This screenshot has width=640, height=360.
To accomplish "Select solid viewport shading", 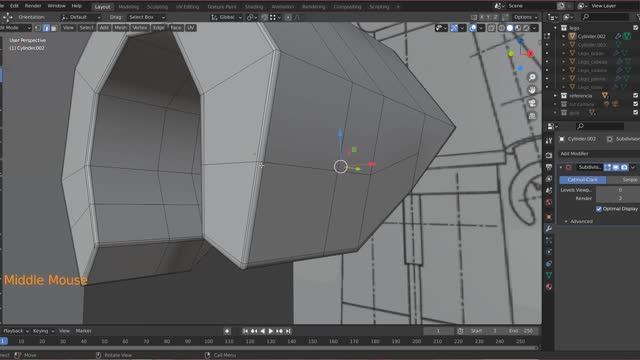I will pyautogui.click(x=510, y=28).
